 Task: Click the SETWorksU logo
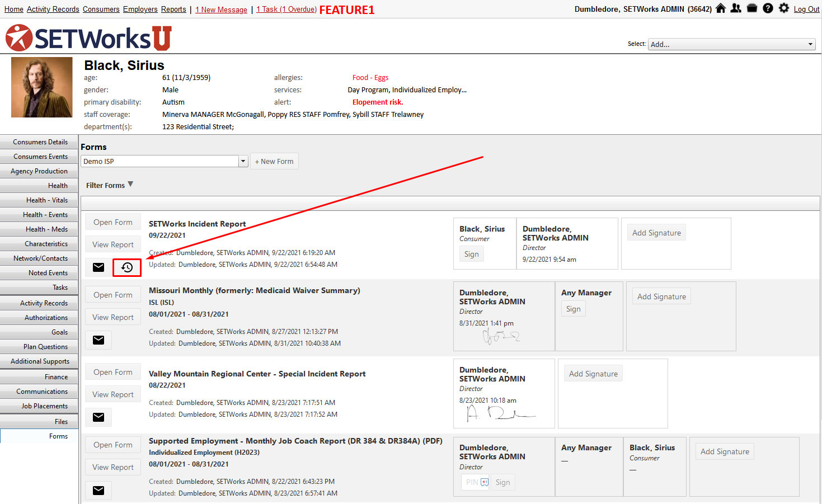(88, 38)
